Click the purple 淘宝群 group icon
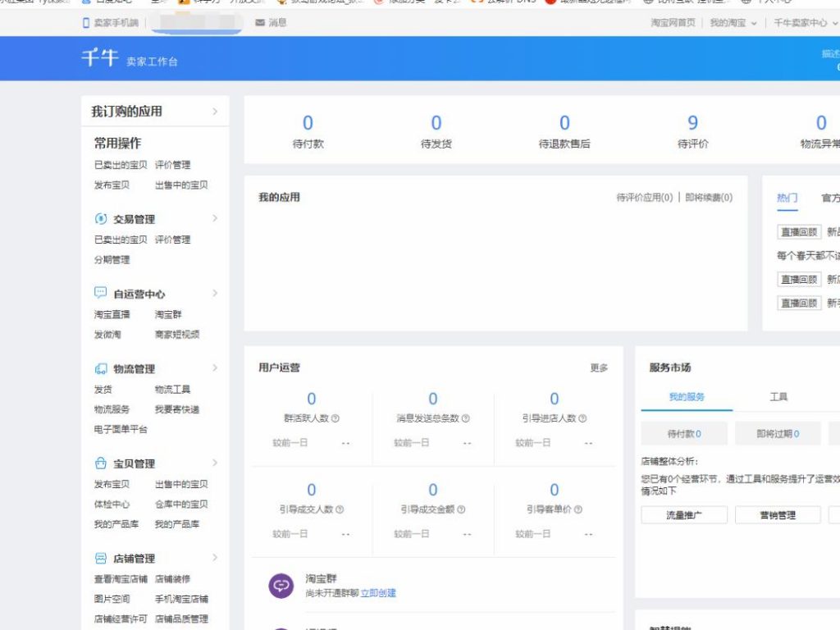 click(x=280, y=585)
